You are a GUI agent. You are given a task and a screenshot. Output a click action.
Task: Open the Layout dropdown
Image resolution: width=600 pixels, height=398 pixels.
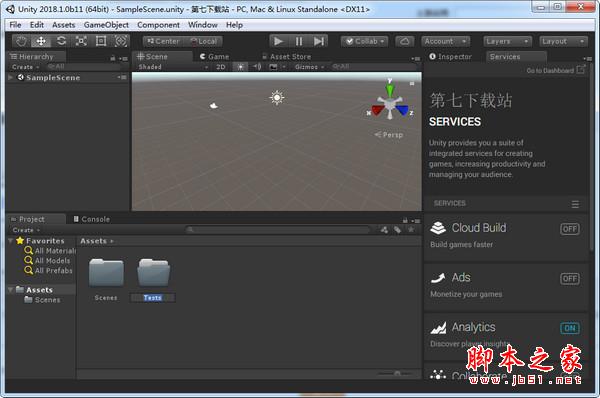tap(563, 41)
